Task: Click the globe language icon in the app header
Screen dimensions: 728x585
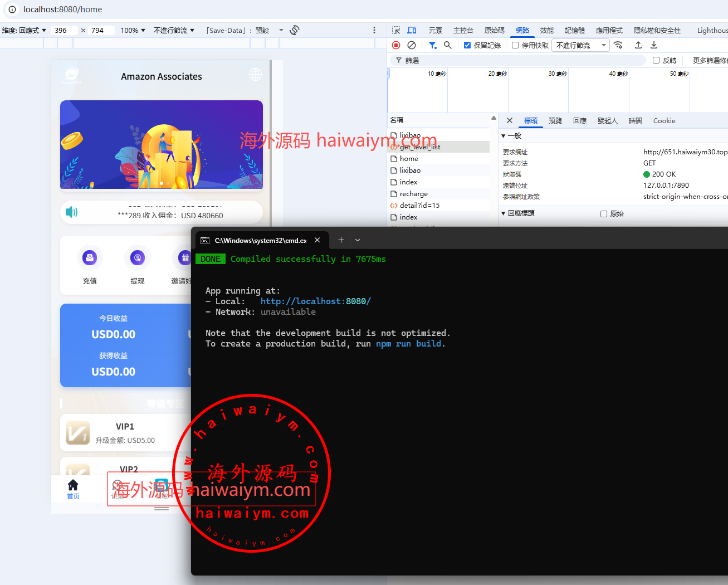Action: pyautogui.click(x=255, y=75)
